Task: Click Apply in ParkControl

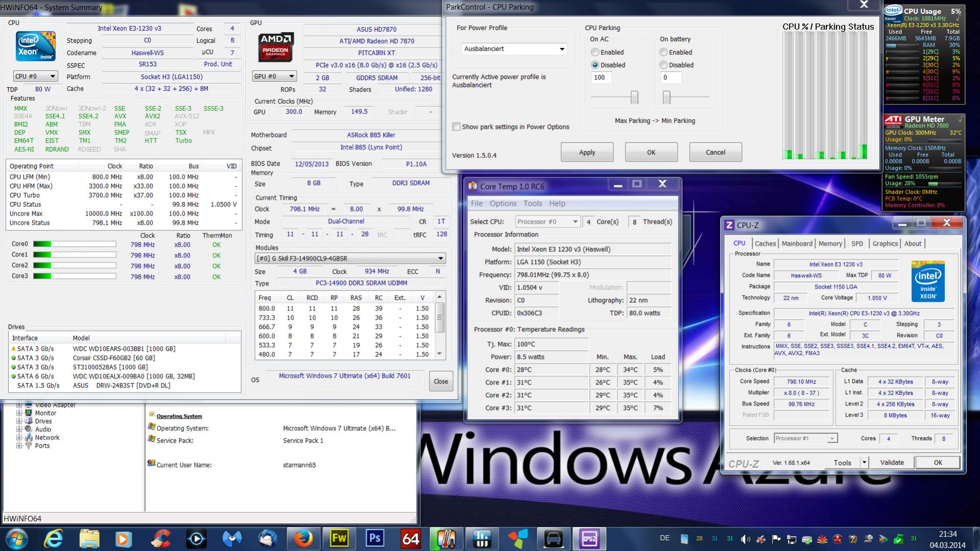Action: point(587,152)
